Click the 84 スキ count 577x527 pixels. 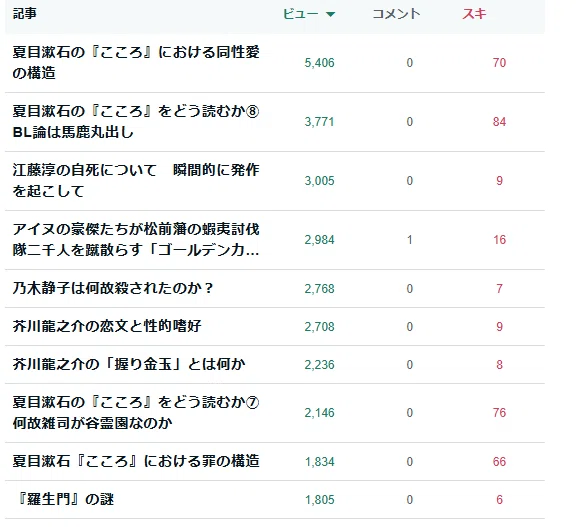[x=499, y=122]
